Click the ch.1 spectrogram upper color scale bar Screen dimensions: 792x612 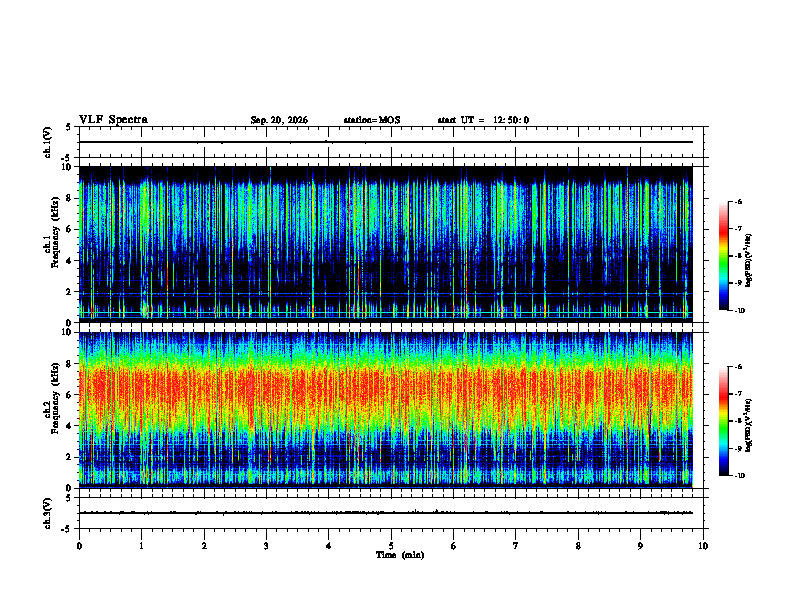point(724,256)
